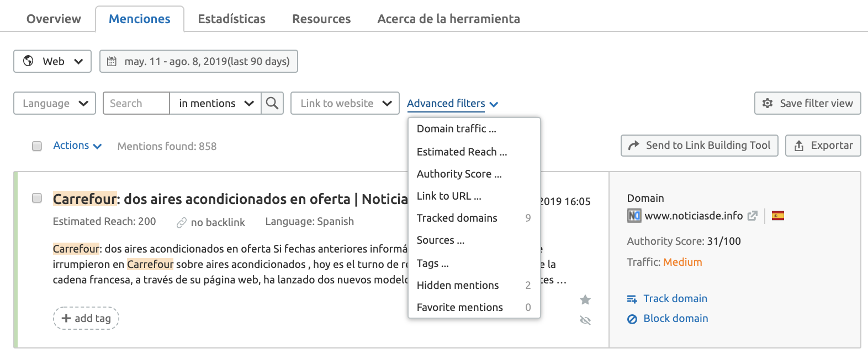Open external link icon next to www.noticiasde.info

tap(752, 216)
